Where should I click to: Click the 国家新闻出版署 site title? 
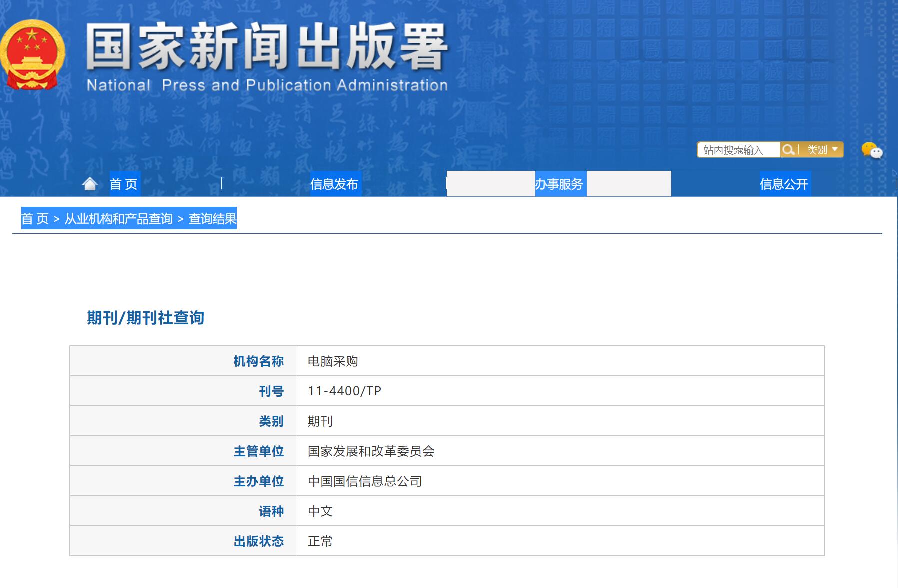pos(267,48)
